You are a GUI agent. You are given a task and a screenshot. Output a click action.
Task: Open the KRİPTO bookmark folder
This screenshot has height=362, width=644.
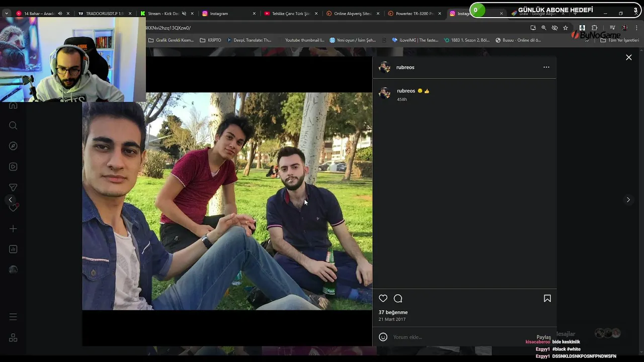tap(210, 40)
